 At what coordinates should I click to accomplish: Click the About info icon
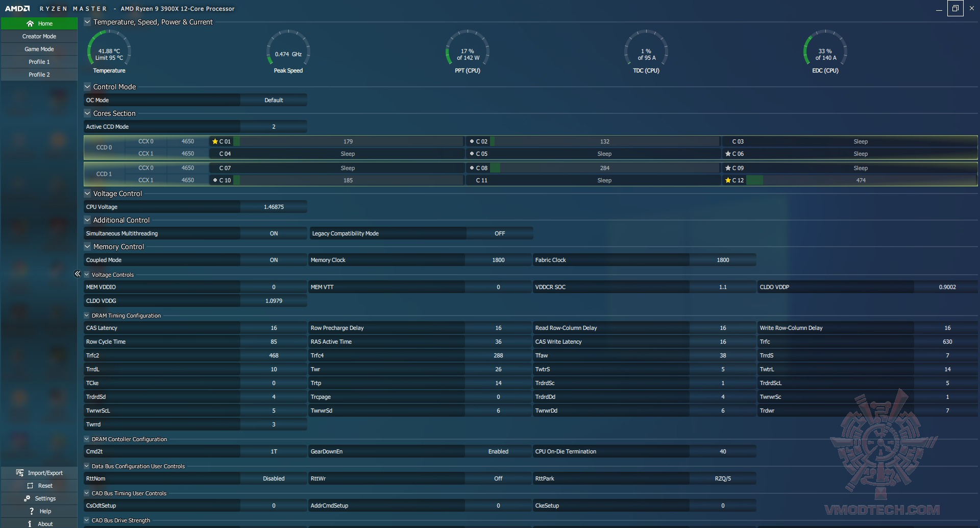coord(30,524)
